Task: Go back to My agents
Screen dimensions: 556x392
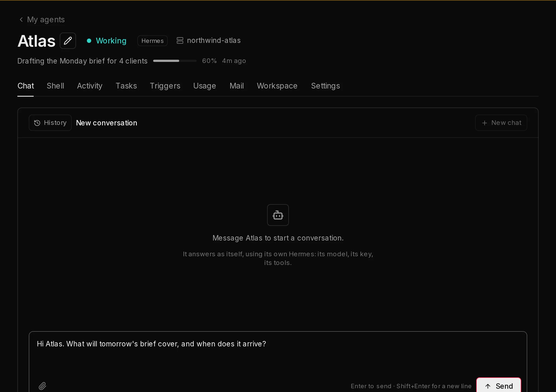Action: (42, 20)
